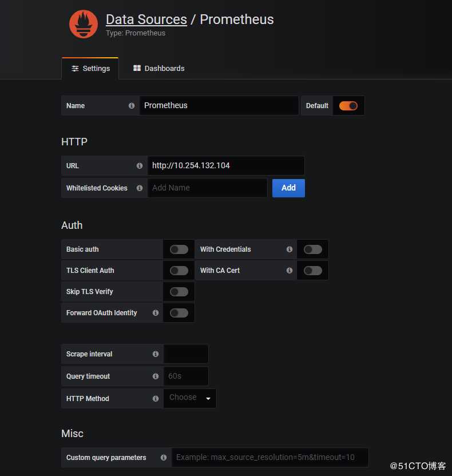Viewport: 452px width, 476px height.
Task: Click the Scrape interval label
Action: pyautogui.click(x=89, y=354)
